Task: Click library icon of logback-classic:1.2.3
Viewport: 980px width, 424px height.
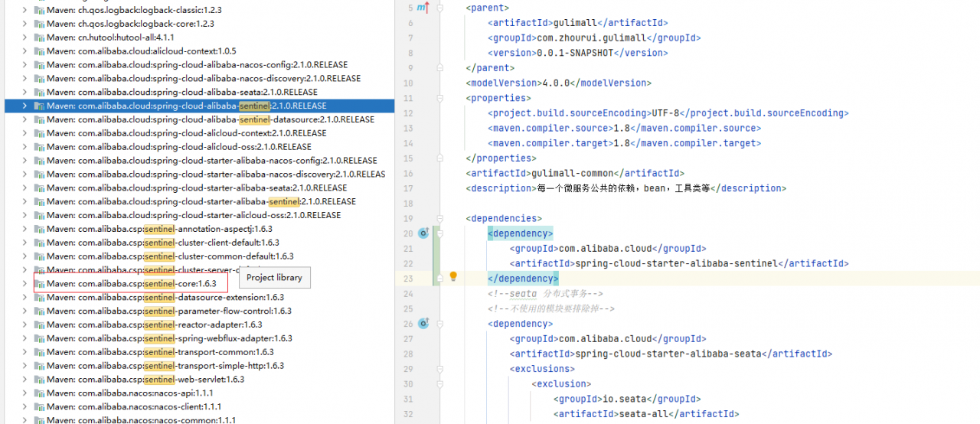Action: [x=39, y=10]
